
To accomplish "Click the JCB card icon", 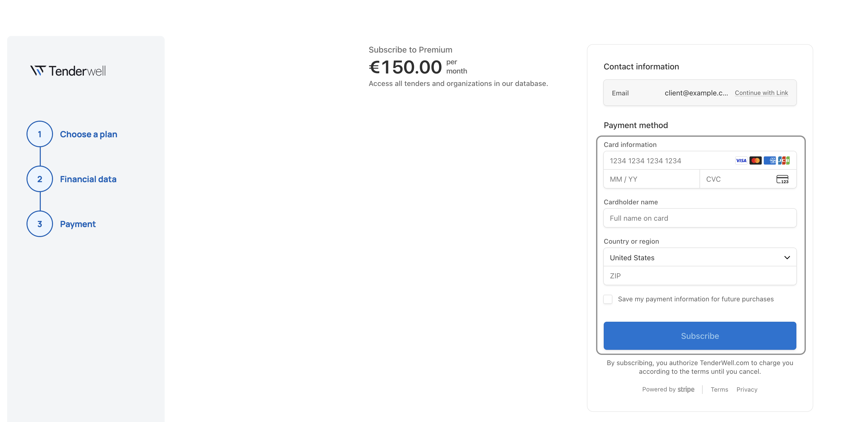I will [784, 160].
